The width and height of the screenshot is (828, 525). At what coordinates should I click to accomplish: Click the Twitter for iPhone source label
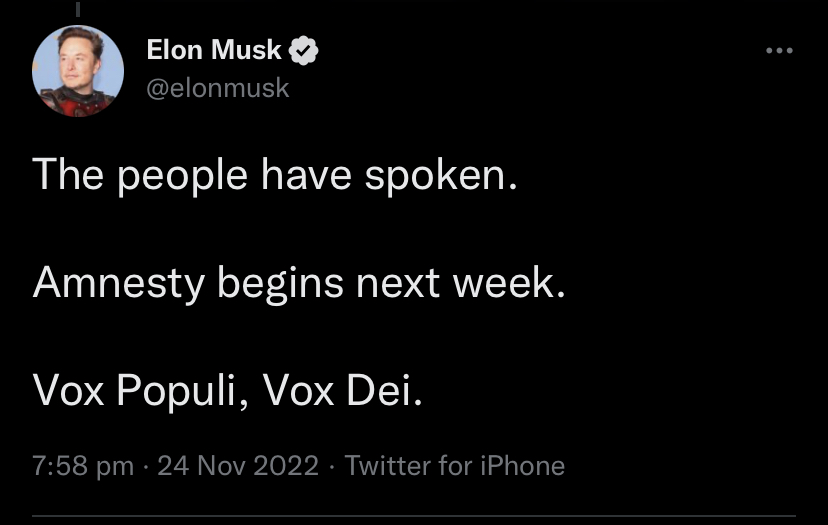pos(454,466)
